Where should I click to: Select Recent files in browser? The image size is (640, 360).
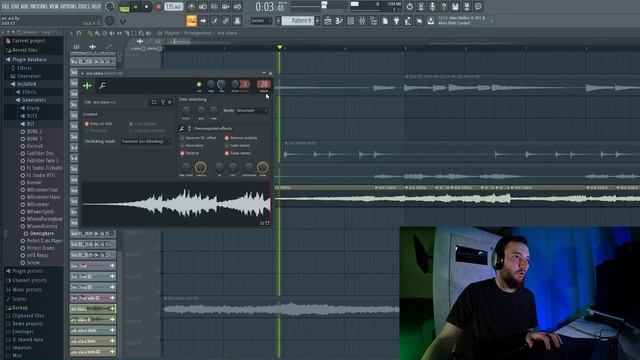pos(25,50)
